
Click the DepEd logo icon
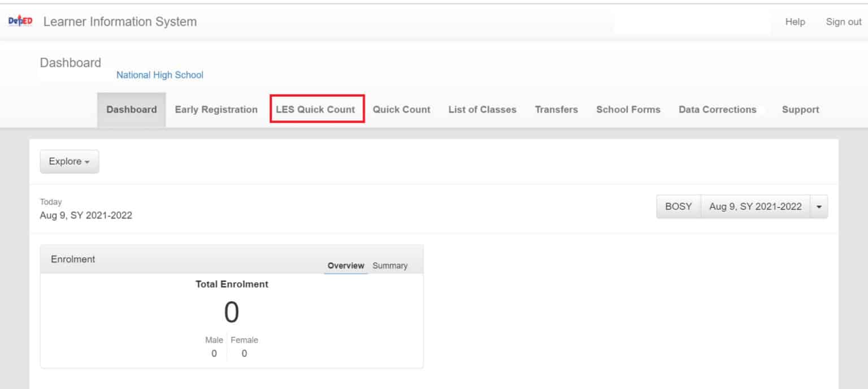[x=20, y=21]
